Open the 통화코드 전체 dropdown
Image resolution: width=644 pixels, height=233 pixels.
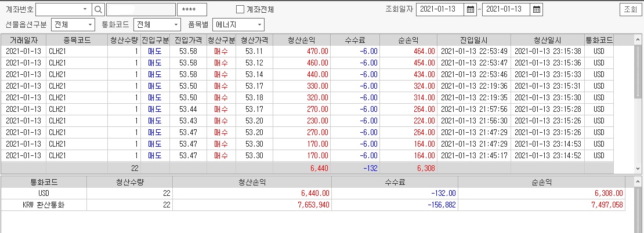coord(157,24)
